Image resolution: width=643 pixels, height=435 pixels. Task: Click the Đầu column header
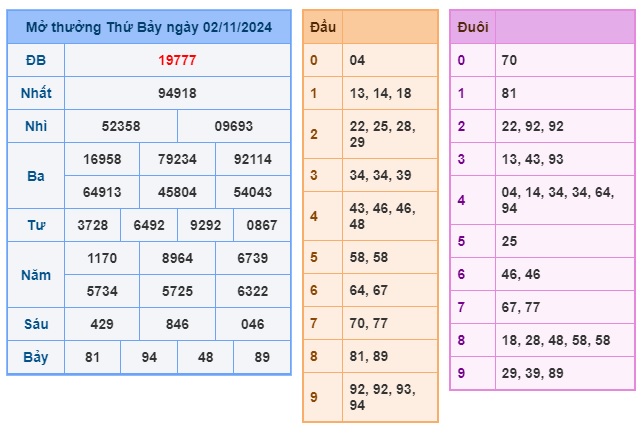point(322,27)
